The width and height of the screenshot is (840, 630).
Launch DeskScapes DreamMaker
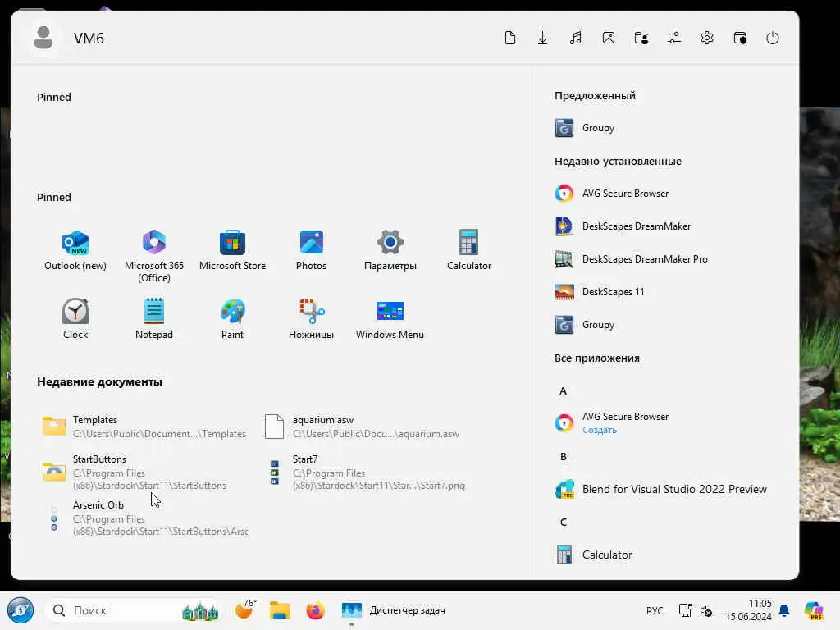pyautogui.click(x=623, y=226)
